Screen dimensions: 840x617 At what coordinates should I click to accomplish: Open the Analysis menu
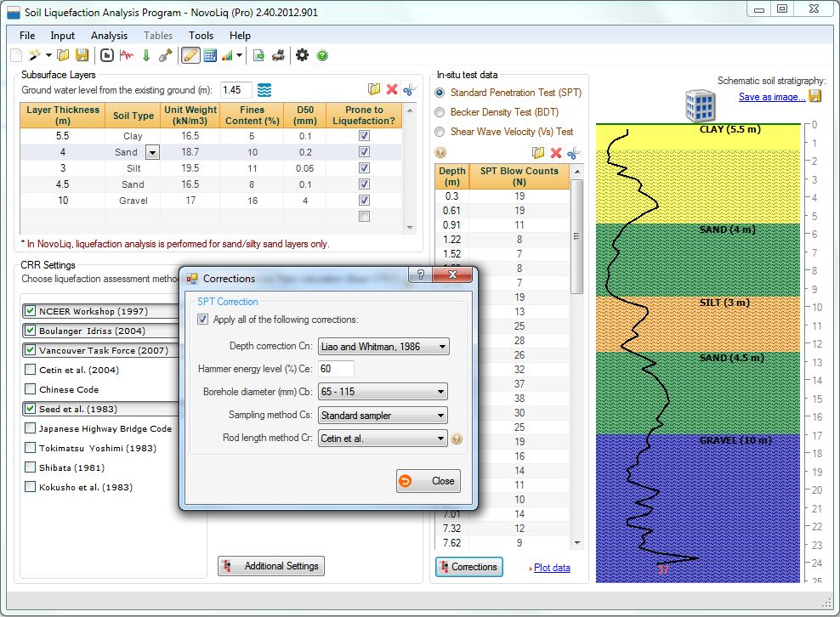point(110,36)
